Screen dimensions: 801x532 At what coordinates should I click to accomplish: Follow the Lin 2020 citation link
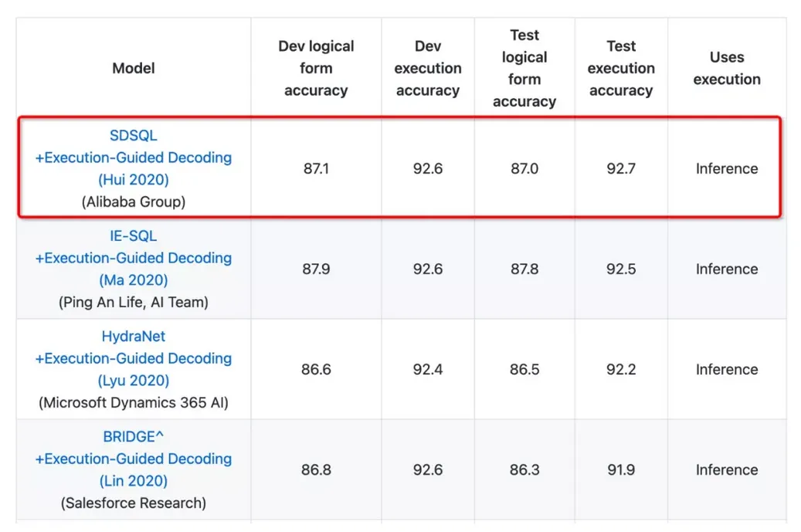point(134,480)
